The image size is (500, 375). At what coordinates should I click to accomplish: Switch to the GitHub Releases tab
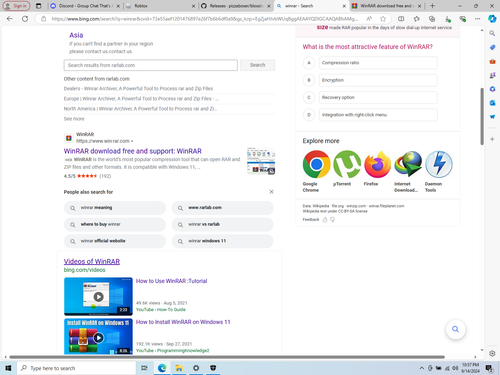tap(236, 6)
